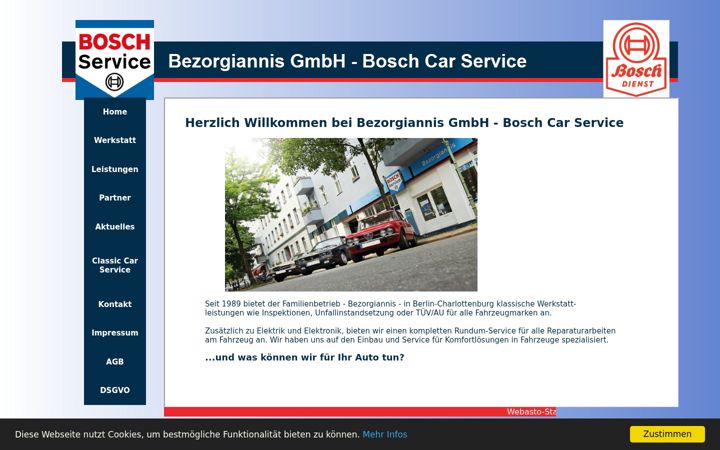720x450 pixels.
Task: Open the Leistungen section
Action: 115,169
